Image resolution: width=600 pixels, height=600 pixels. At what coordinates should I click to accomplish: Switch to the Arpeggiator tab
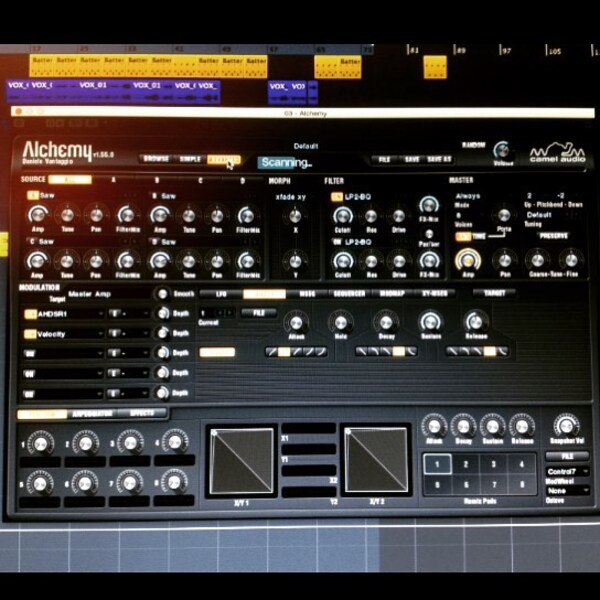(x=92, y=414)
